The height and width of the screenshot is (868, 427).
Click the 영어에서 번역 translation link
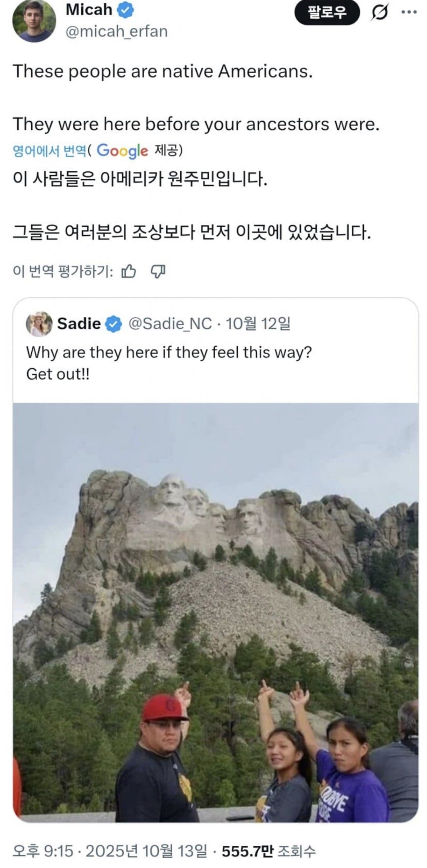point(49,150)
